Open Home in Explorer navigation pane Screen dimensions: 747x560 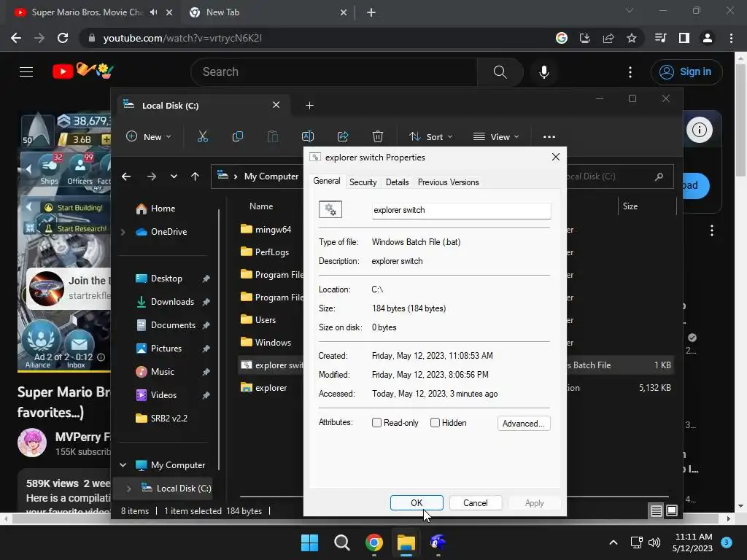(x=163, y=209)
